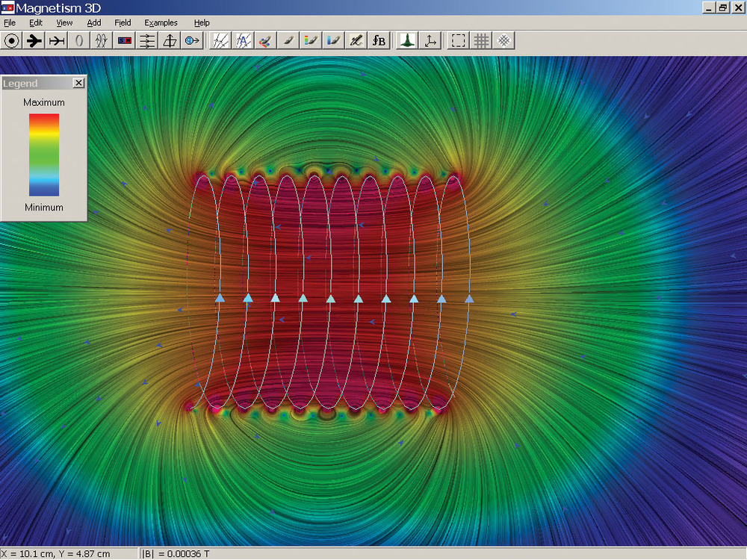Image resolution: width=747 pixels, height=560 pixels.
Task: Toggle the green field-strength peak plot icon
Action: coord(406,41)
